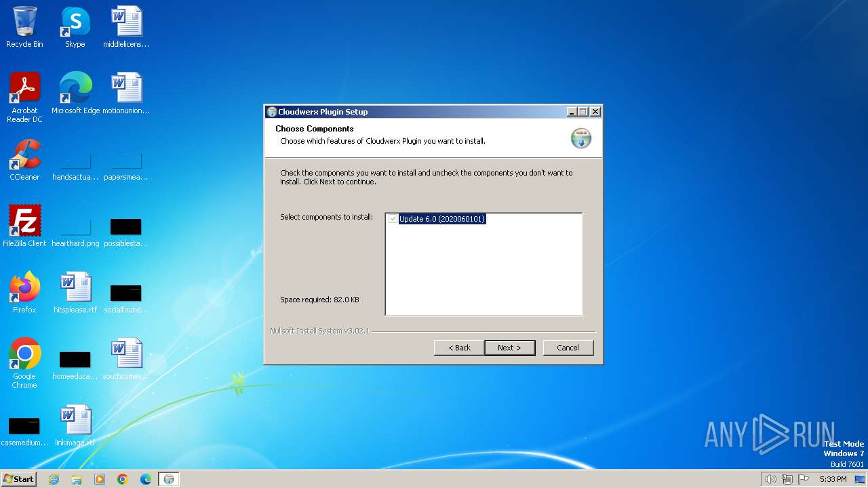Select the handsactua desktop file
This screenshot has width=868, height=488.
75,165
